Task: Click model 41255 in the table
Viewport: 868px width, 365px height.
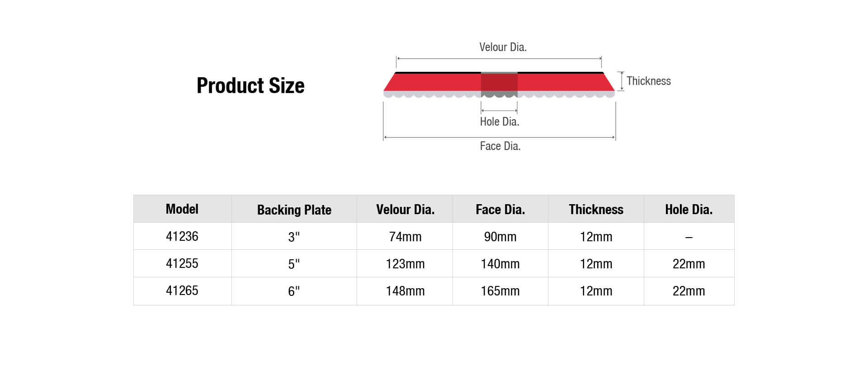Action: tap(182, 263)
